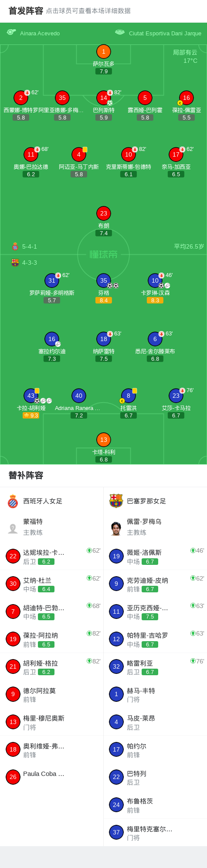The height and width of the screenshot is (868, 207).
Task: Tap the referee whistle icon
Action: [11, 32]
